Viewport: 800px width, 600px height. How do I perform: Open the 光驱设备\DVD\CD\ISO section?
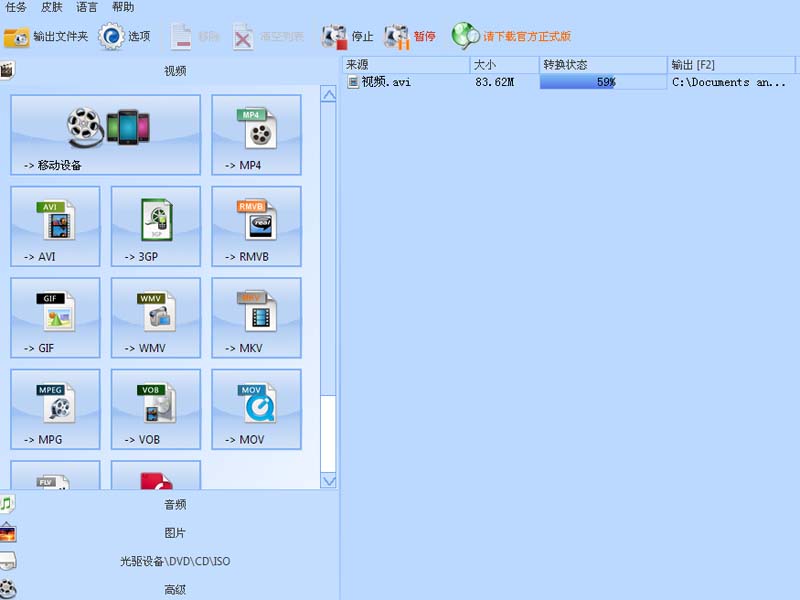(176, 561)
